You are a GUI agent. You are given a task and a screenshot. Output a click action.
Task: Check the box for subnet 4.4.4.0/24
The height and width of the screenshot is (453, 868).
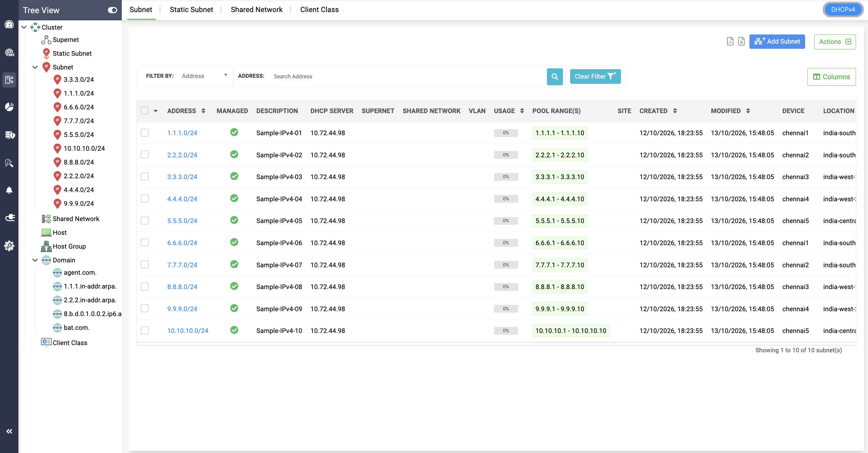[x=144, y=199]
